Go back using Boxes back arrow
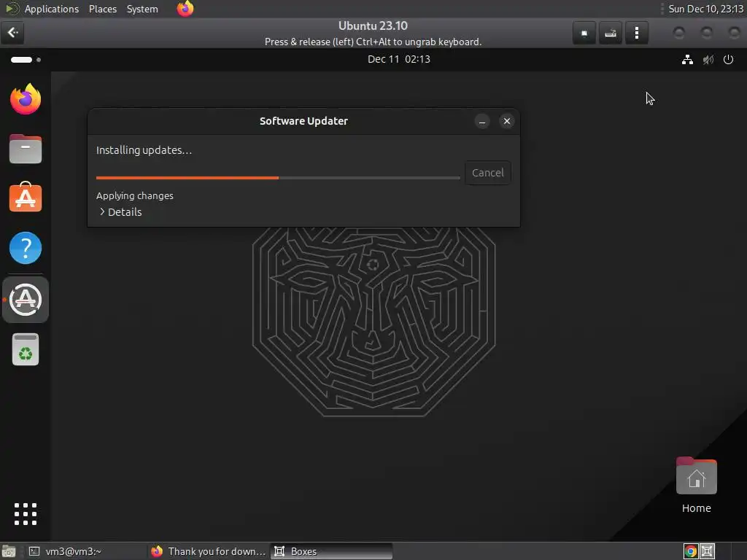 tap(13, 32)
